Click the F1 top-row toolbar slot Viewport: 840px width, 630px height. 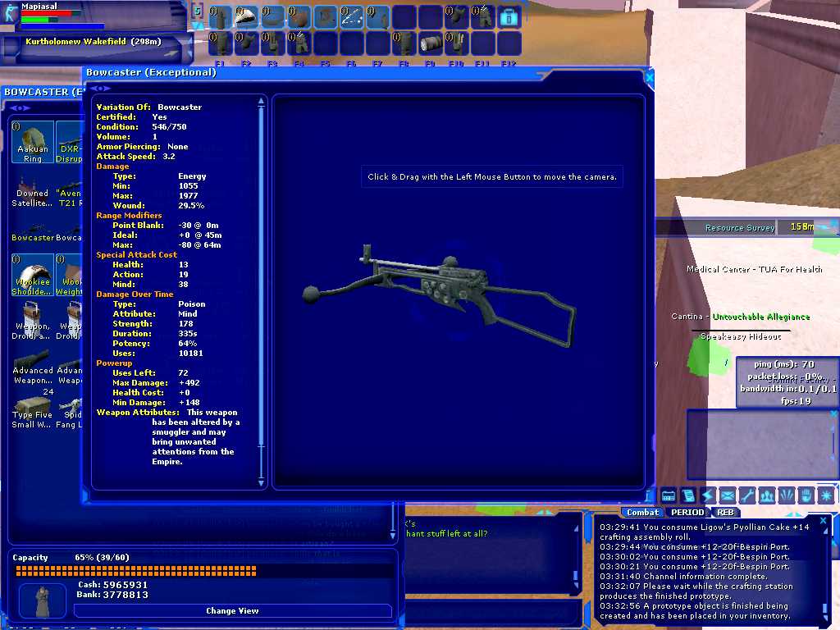(x=220, y=16)
